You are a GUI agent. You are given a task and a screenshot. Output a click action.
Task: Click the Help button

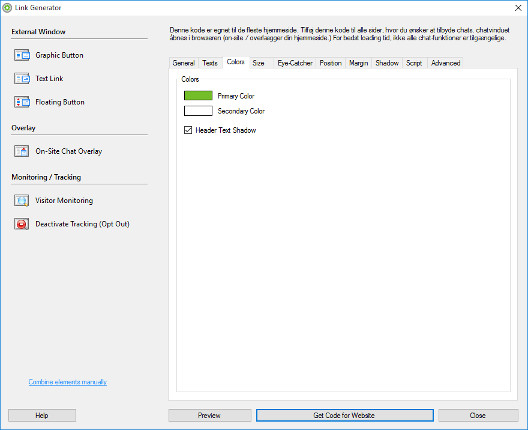[x=42, y=415]
